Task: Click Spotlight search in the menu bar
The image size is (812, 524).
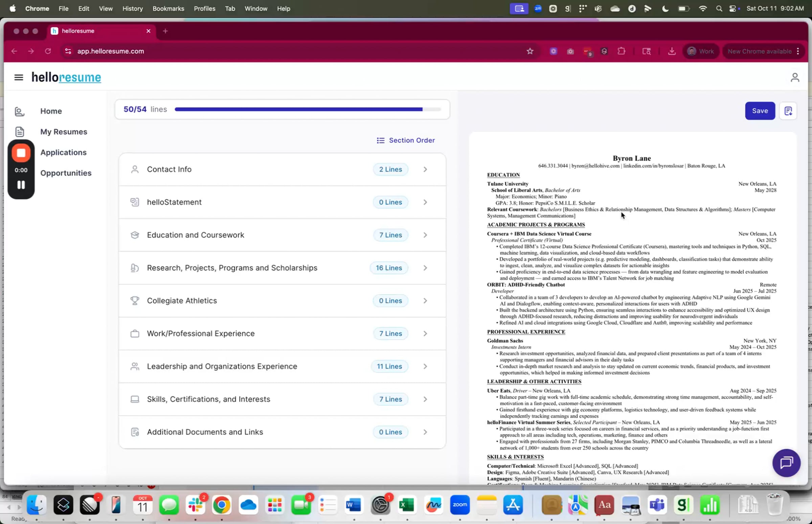Action: pos(719,8)
